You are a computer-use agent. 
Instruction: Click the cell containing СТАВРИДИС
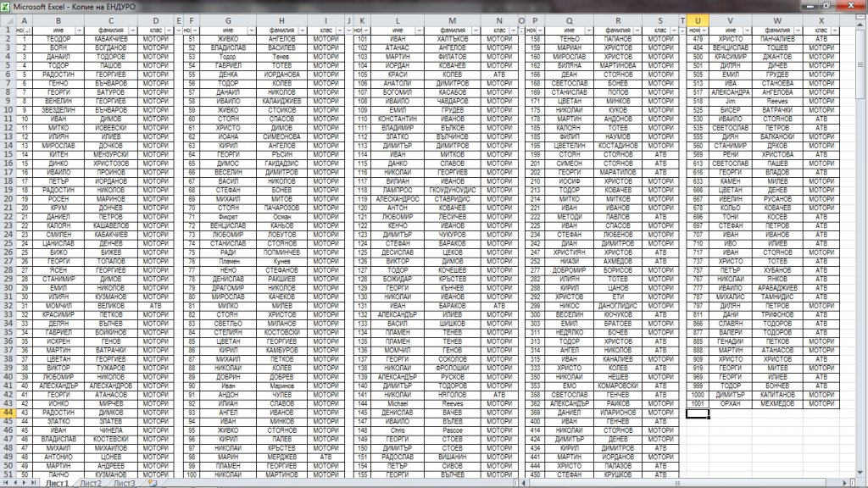coord(453,198)
